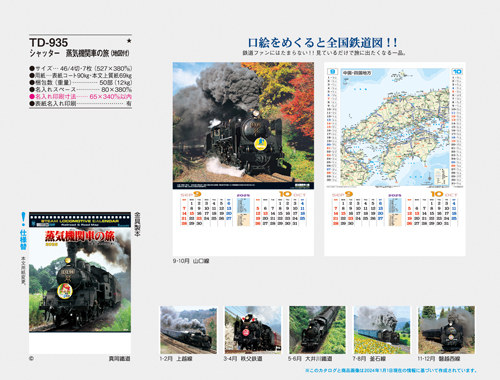This screenshot has height=380, width=500.
Task: Click the 梱包数(重量) 50部 spec row
Action: (80, 82)
